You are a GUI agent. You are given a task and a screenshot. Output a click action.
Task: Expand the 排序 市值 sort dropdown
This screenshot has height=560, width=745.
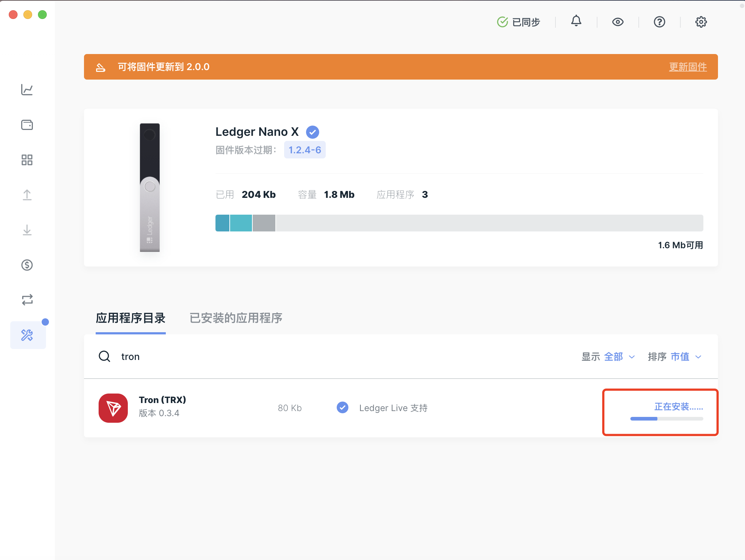coord(675,357)
